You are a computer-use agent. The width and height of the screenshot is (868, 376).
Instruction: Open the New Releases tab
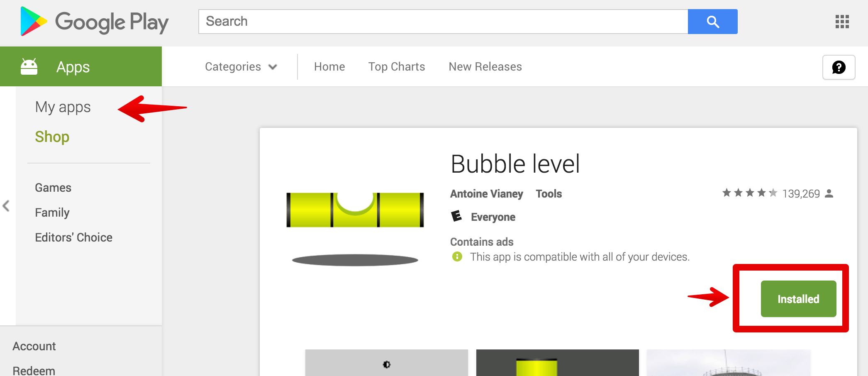coord(485,67)
